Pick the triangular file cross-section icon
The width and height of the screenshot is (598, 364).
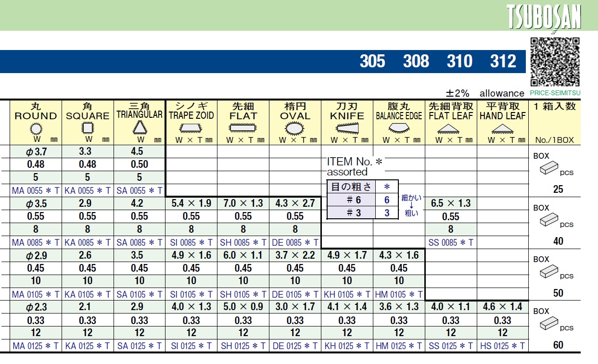[139, 127]
